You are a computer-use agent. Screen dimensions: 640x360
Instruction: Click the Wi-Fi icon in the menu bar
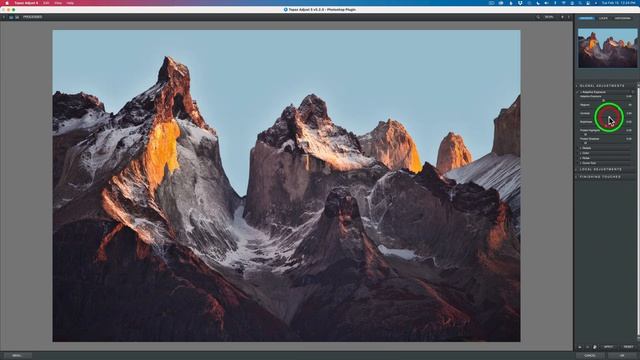pos(564,3)
